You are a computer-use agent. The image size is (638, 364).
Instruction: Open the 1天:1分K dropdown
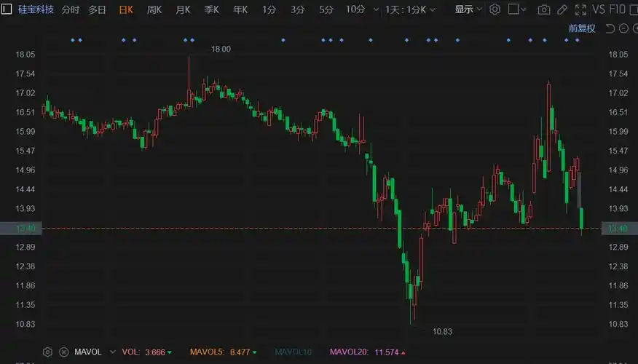[410, 9]
